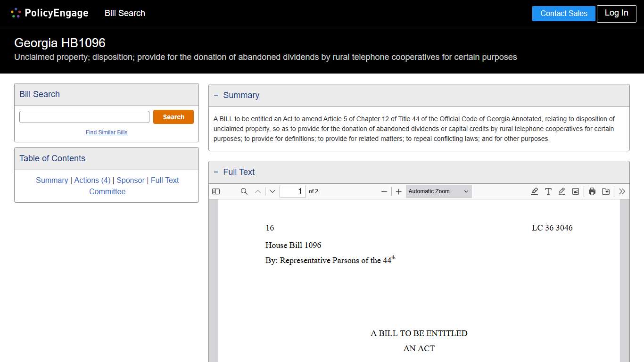Expand more PDF viewer tools
This screenshot has height=362, width=644.
622,191
